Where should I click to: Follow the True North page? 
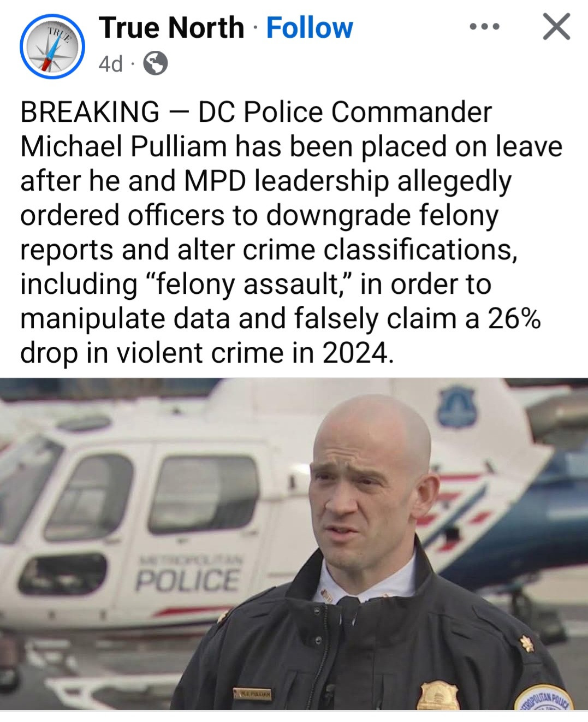pos(310,27)
